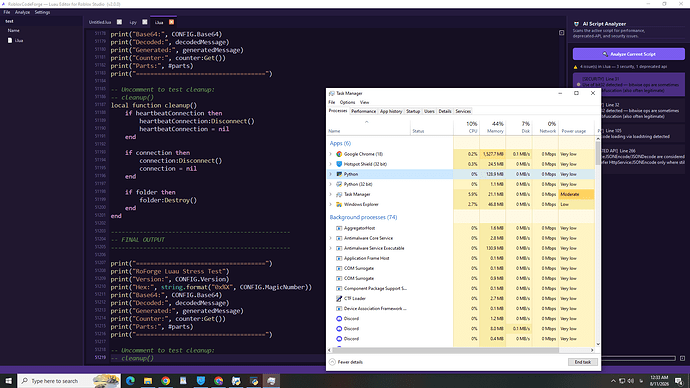Switch to App history tab
This screenshot has height=388, width=690.
[x=391, y=111]
